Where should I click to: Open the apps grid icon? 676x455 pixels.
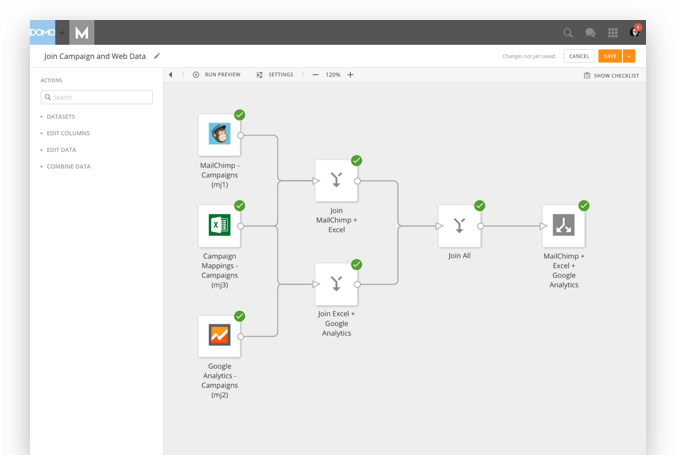(x=613, y=32)
